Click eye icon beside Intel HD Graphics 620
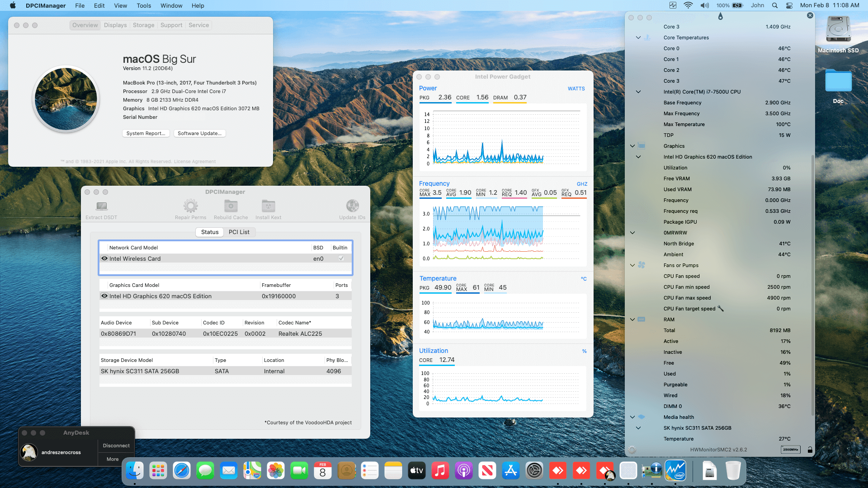 click(104, 296)
